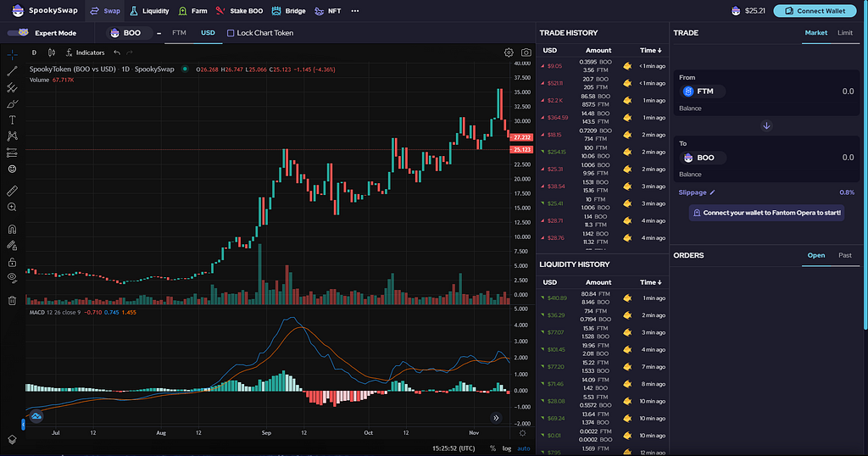Open the Liquidity navigation item
This screenshot has width=868, height=456.
pos(149,10)
